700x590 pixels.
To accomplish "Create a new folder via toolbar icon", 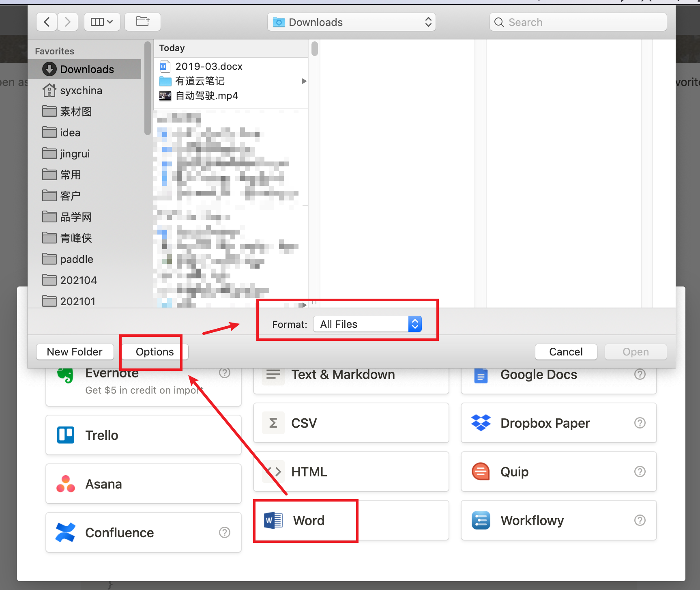I will coord(143,22).
